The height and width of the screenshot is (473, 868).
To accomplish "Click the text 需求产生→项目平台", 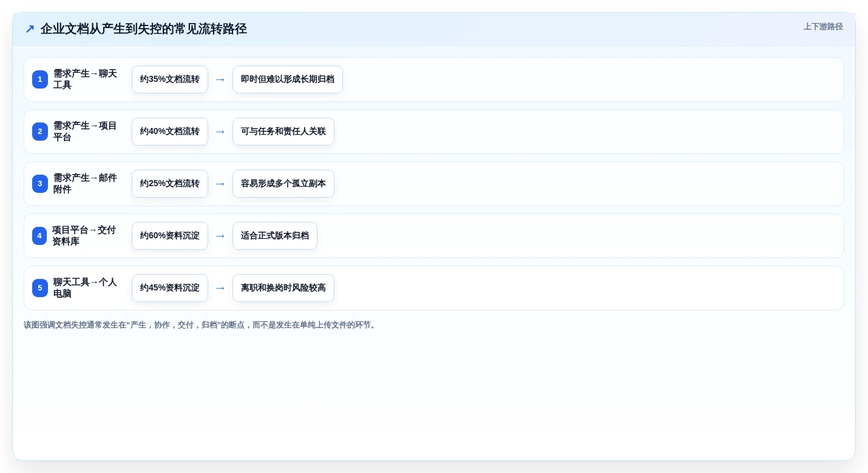I will click(x=85, y=132).
